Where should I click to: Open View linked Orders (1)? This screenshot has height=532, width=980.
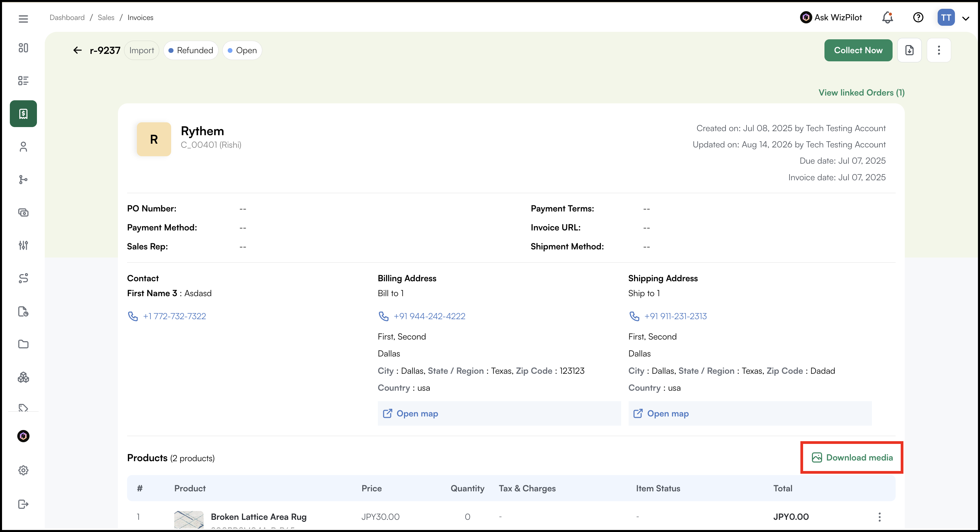[x=861, y=93]
